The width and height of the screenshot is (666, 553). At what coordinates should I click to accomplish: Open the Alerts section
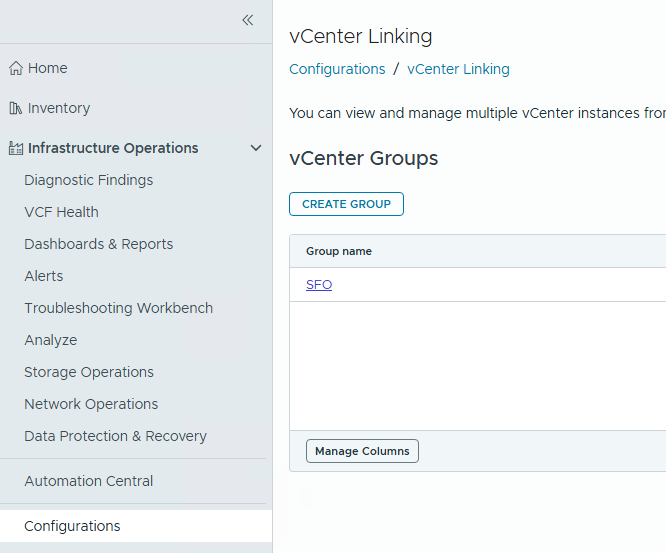[43, 276]
